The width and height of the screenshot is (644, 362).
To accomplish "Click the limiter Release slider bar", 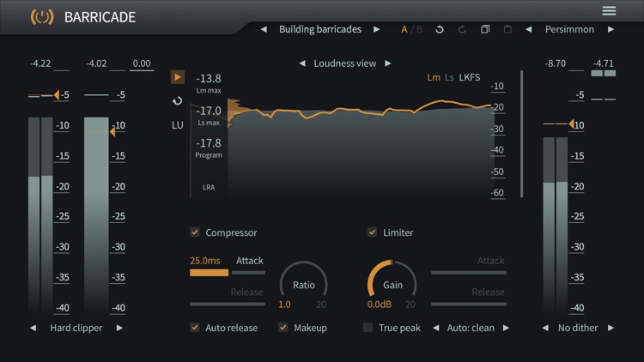I will 469,305.
